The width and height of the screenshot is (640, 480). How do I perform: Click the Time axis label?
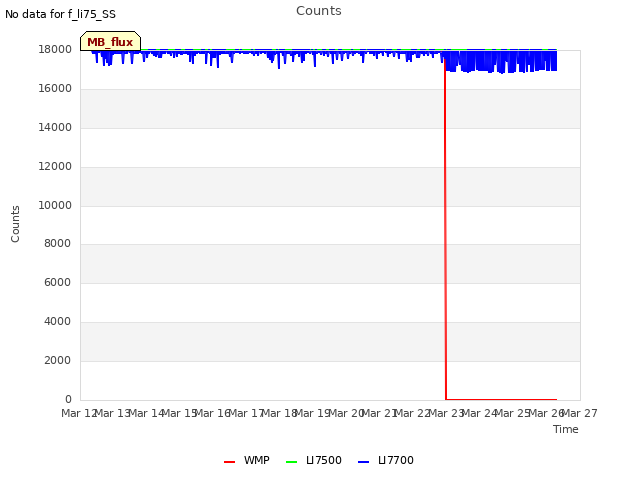tap(566, 429)
